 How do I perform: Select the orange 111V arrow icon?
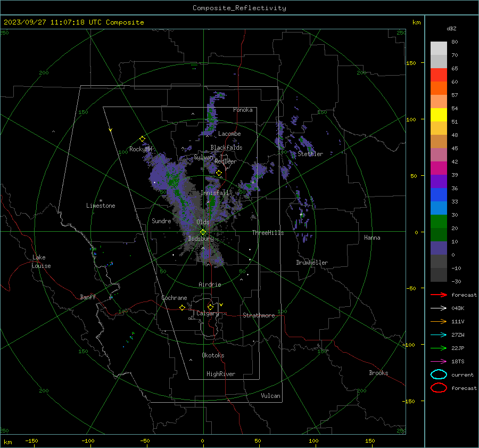point(439,321)
